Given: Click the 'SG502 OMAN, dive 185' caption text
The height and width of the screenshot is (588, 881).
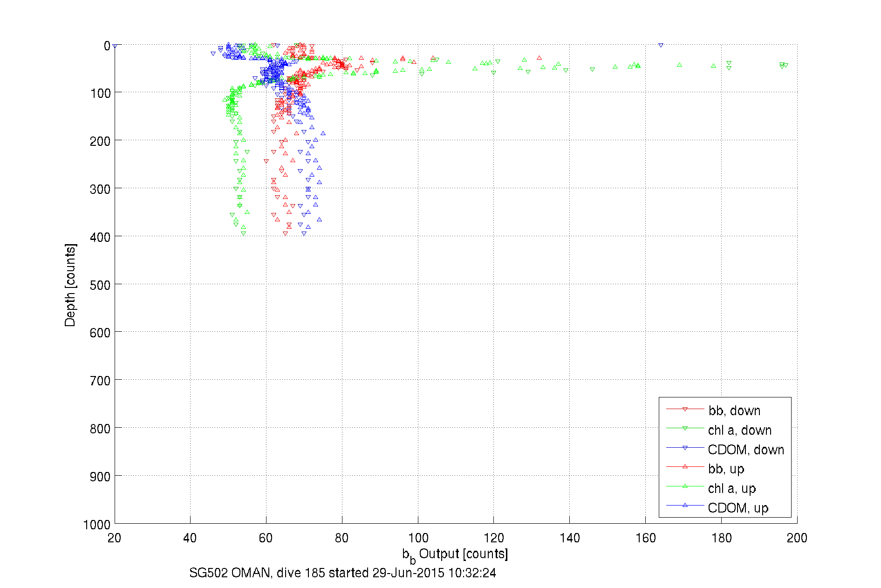Looking at the screenshot, I should point(342,573).
